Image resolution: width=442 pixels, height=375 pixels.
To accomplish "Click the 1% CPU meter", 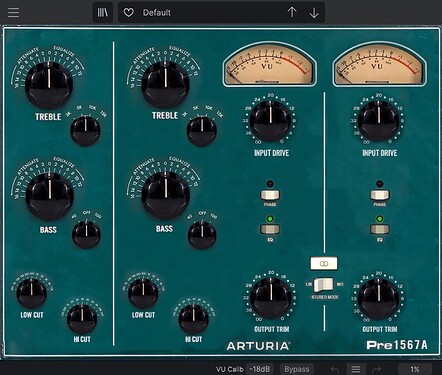I will (x=415, y=369).
